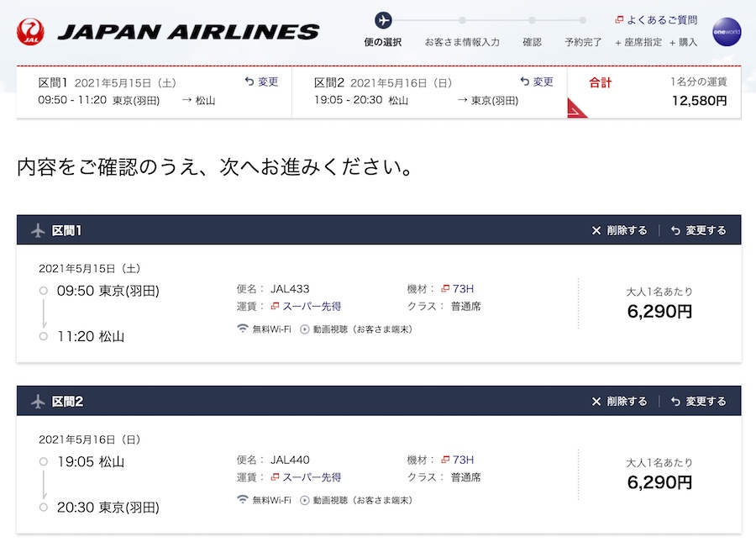
Task: Click the airplane icon in 区間2 header
Action: click(38, 401)
